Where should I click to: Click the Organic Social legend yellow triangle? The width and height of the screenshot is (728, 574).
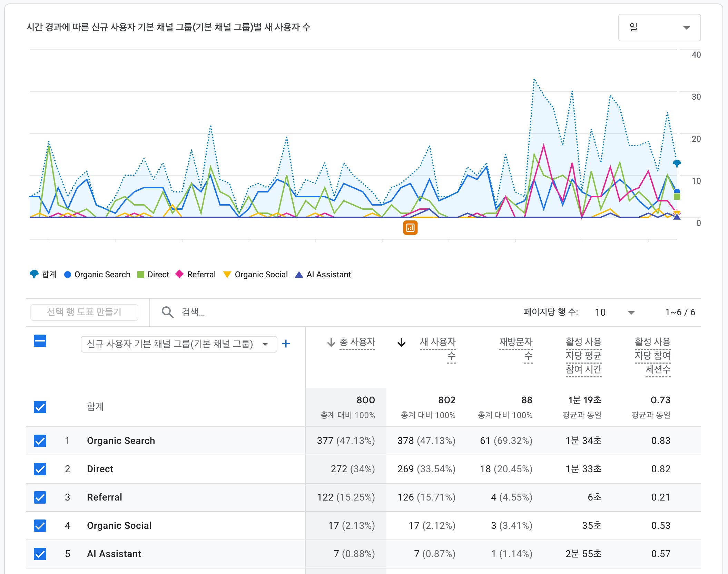coord(227,275)
